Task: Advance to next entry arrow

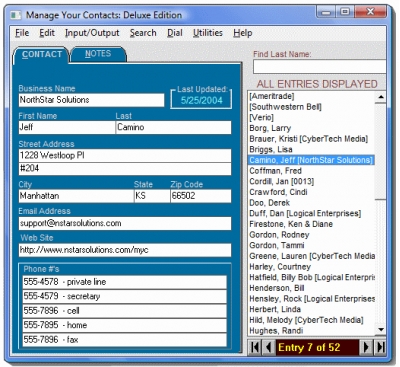Action: (x=366, y=347)
